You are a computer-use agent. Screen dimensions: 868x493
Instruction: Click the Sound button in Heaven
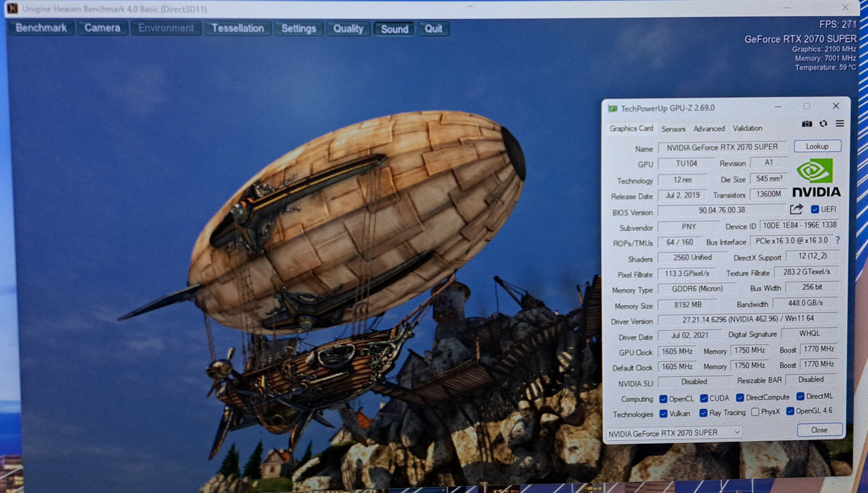(395, 29)
